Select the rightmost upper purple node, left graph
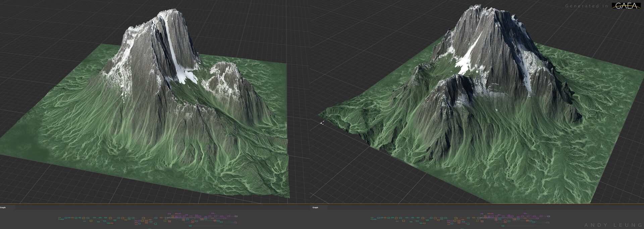 coord(236,216)
